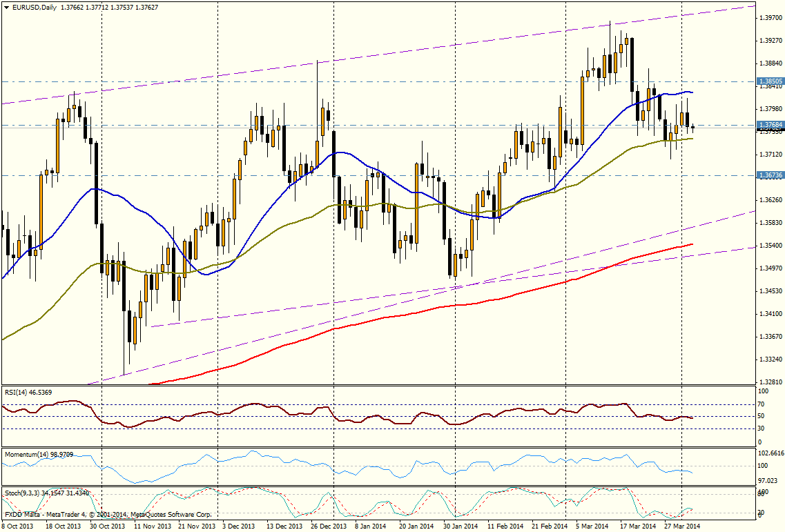785x532 pixels.
Task: Click the 1.37684 price level label
Action: coord(771,125)
